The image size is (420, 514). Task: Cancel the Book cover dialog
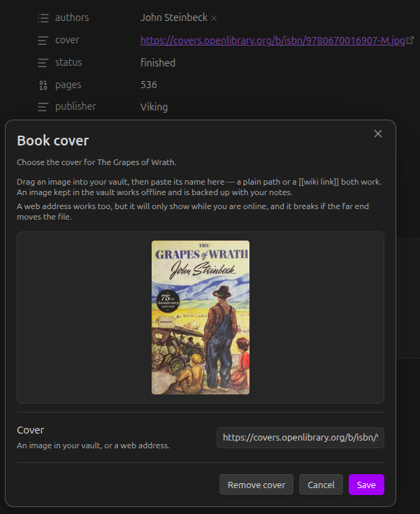[x=321, y=485]
